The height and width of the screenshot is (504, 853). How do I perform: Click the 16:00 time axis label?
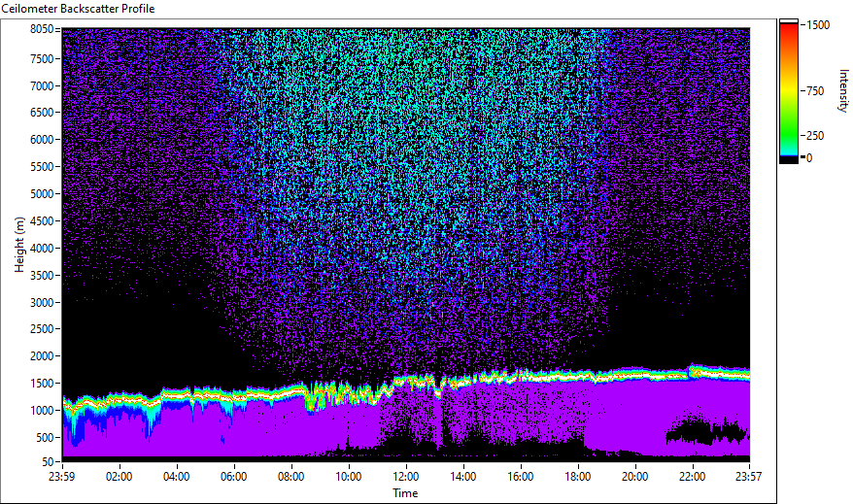click(x=521, y=477)
